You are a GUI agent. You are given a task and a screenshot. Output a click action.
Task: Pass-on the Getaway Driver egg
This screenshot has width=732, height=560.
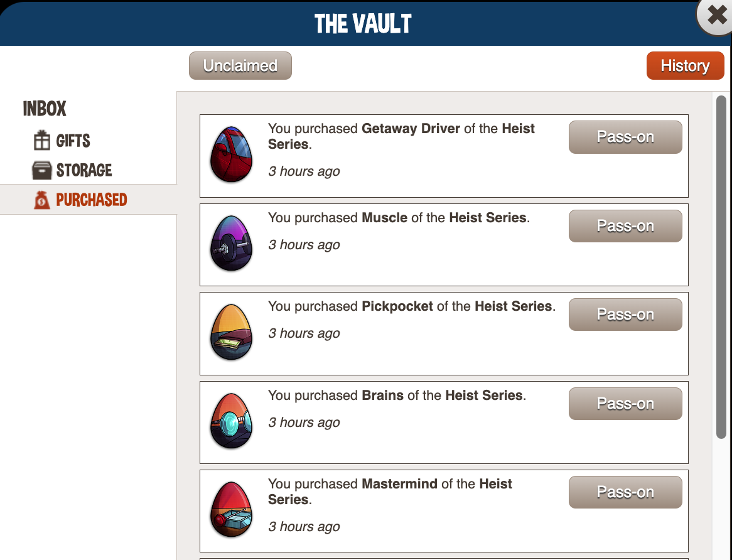[x=625, y=137]
